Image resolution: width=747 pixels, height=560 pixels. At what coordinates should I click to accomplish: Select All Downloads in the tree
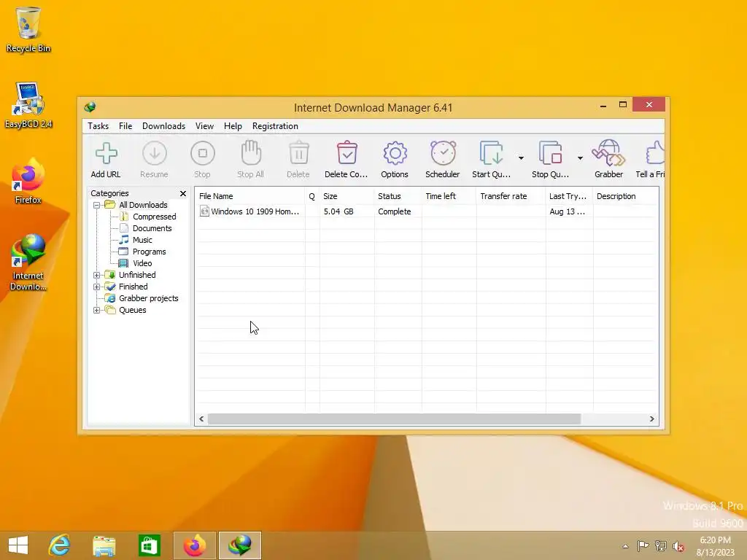tap(143, 205)
